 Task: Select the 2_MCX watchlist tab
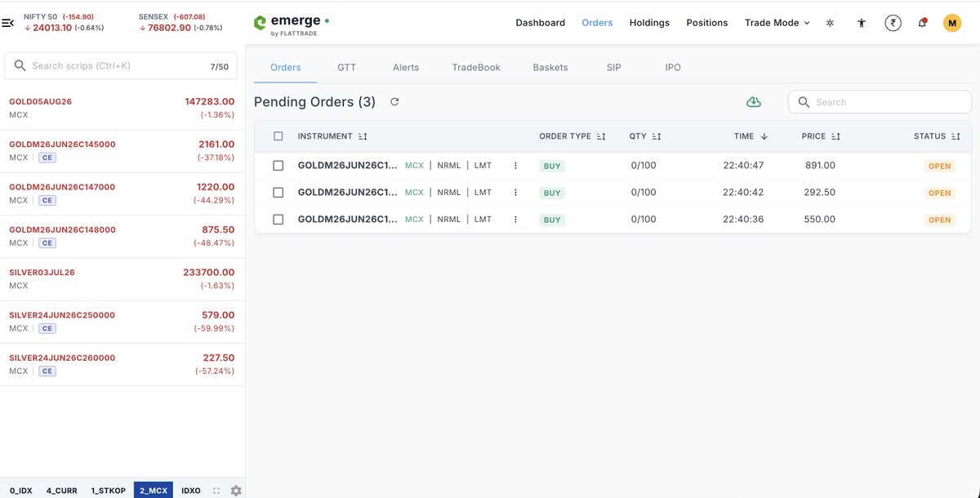coord(154,491)
